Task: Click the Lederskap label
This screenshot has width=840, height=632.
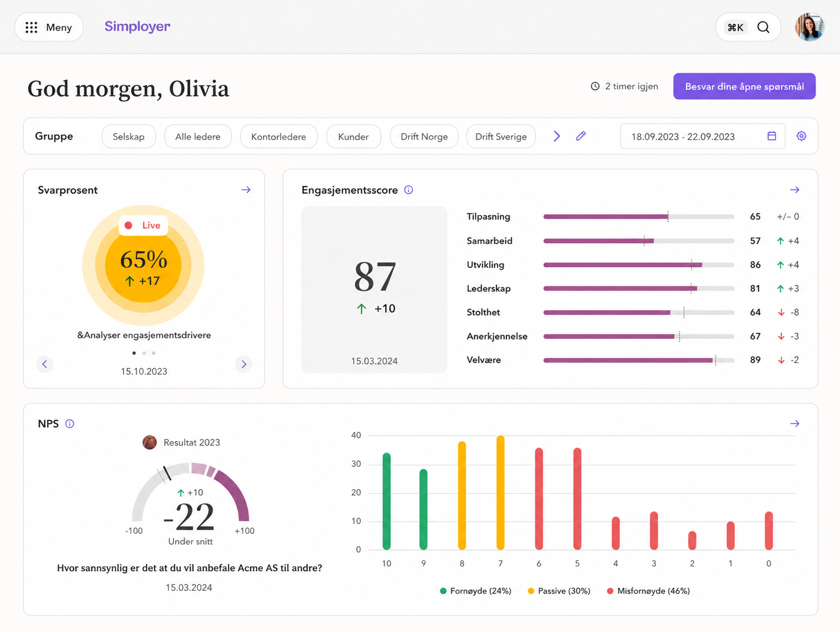Action: pos(489,289)
